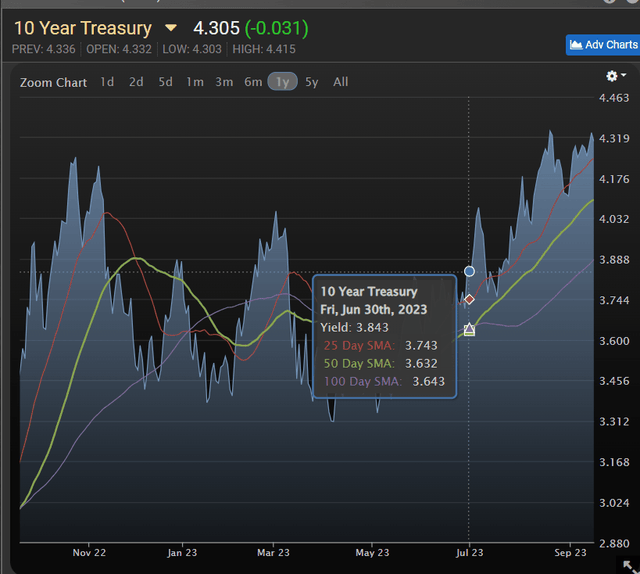Click the chart icon on Adv Charts
This screenshot has width=640, height=574.
576,45
